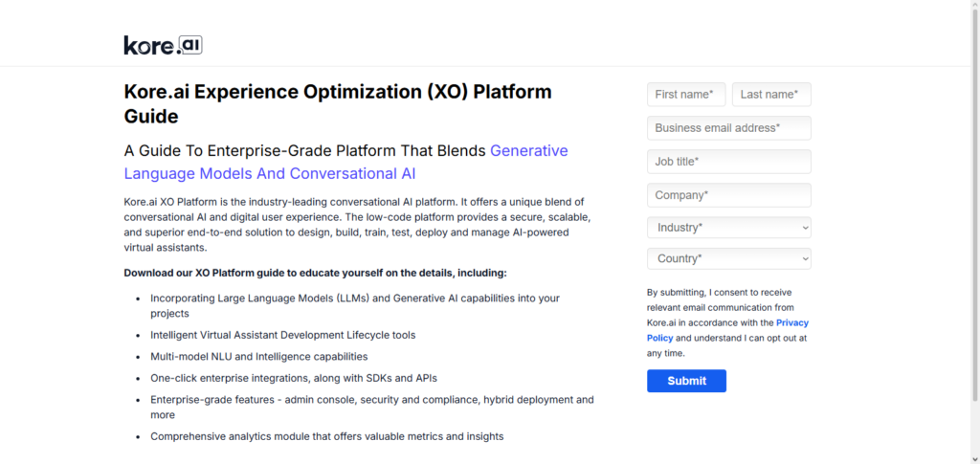Focus the First name field
Screen dimensions: 980x464
point(686,95)
